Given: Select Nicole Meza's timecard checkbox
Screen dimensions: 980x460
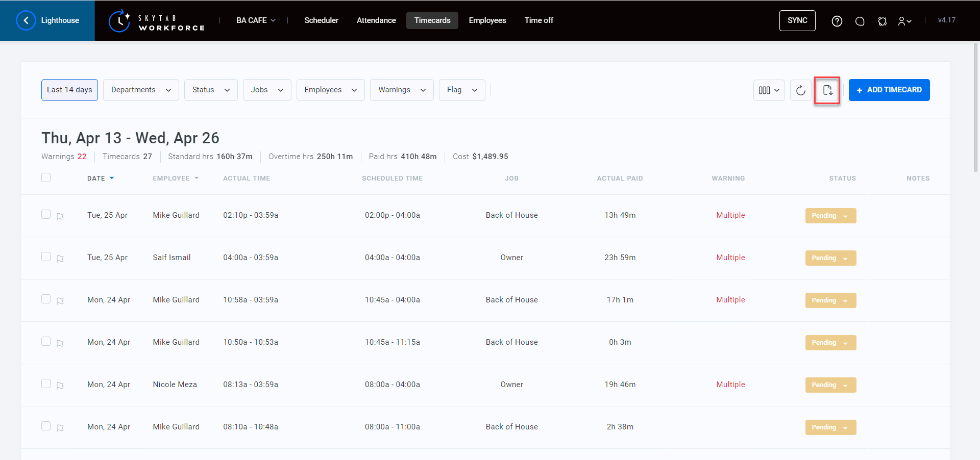Looking at the screenshot, I should coord(46,384).
